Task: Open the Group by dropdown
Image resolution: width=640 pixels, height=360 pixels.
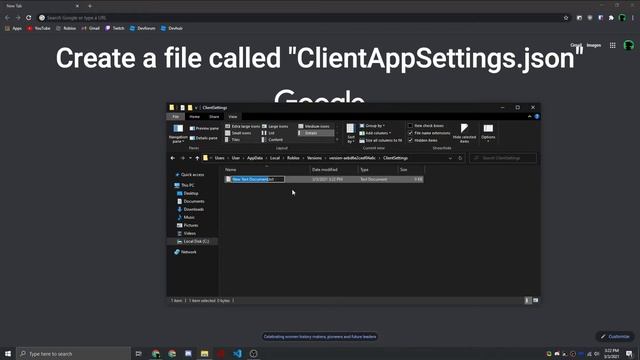Action: (x=372, y=126)
